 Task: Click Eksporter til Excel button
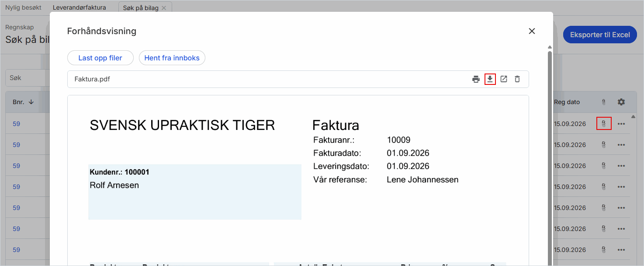pyautogui.click(x=600, y=35)
